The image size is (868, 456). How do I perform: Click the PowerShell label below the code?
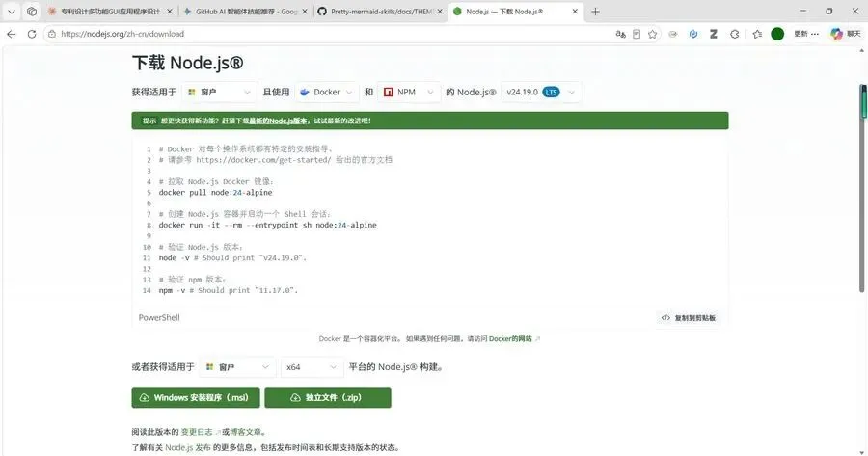point(159,317)
